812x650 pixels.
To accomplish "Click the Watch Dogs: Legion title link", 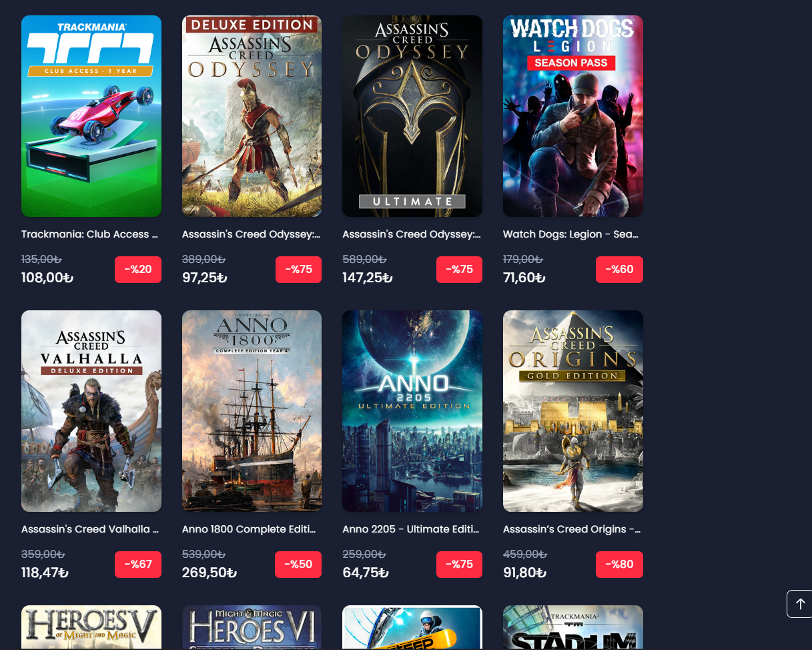I will point(571,234).
